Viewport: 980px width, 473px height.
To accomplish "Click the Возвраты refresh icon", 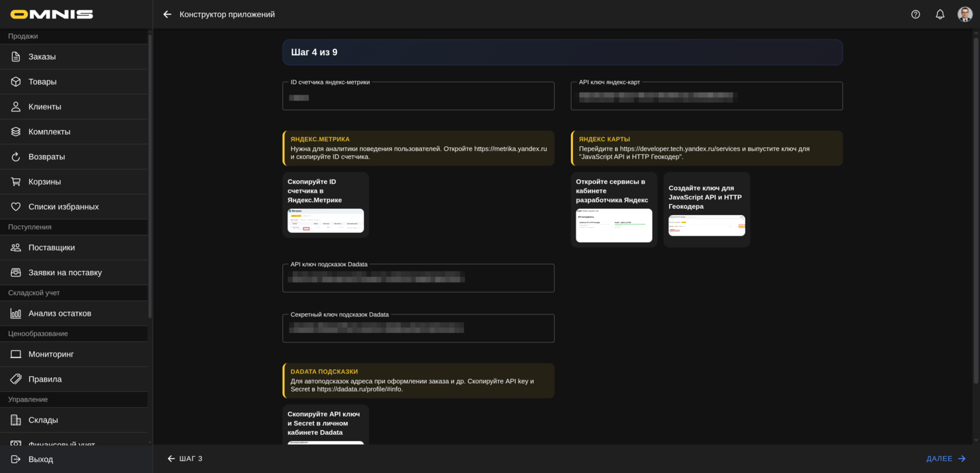I will point(16,157).
